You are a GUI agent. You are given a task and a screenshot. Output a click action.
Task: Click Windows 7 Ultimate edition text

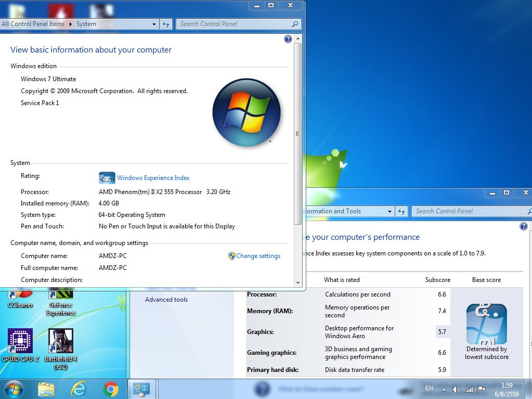(x=48, y=79)
